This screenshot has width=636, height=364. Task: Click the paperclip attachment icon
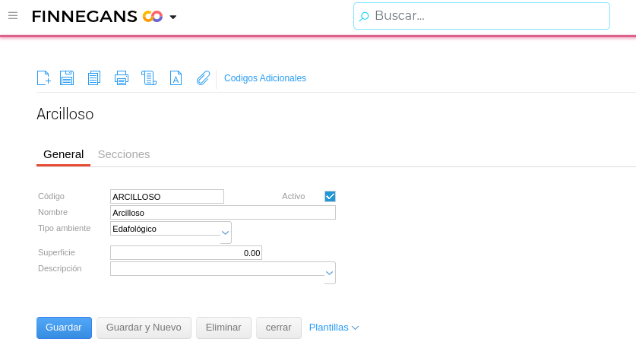(203, 78)
